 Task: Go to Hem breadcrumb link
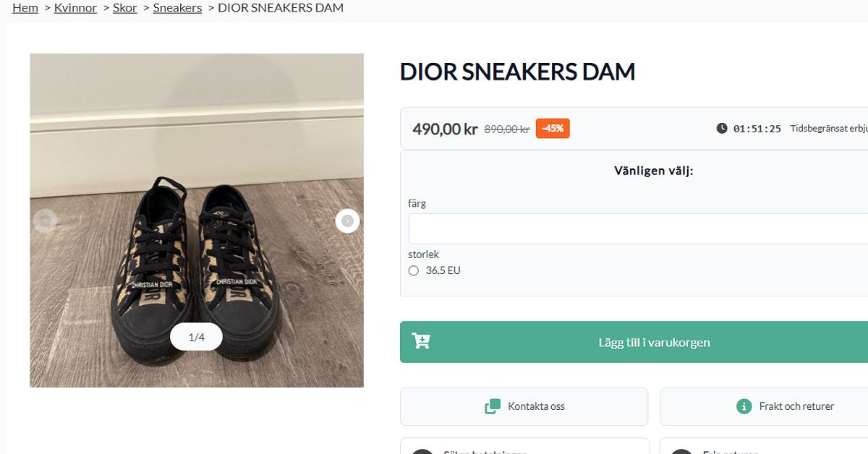[25, 8]
